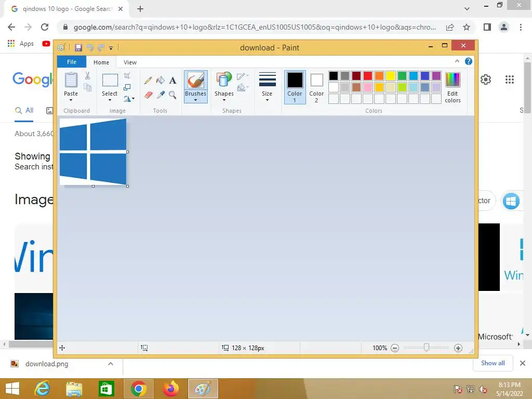Open the YouTube bookmark icon

[x=46, y=44]
